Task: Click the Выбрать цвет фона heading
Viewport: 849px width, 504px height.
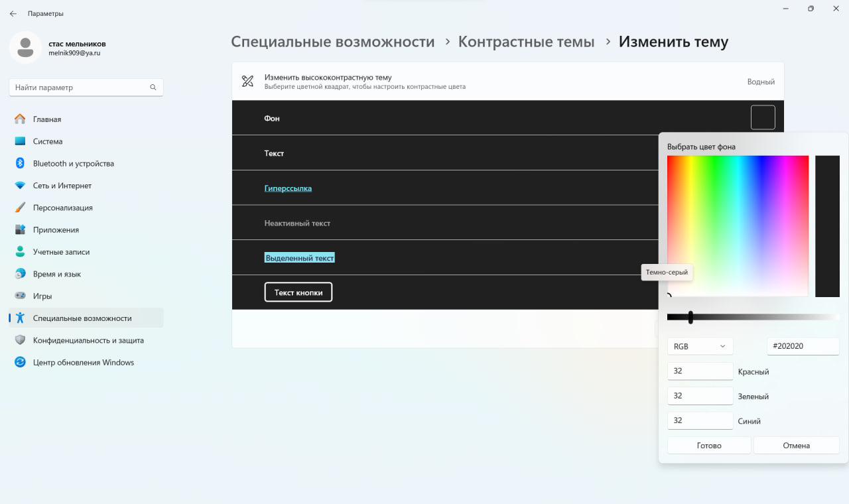Action: click(x=701, y=147)
